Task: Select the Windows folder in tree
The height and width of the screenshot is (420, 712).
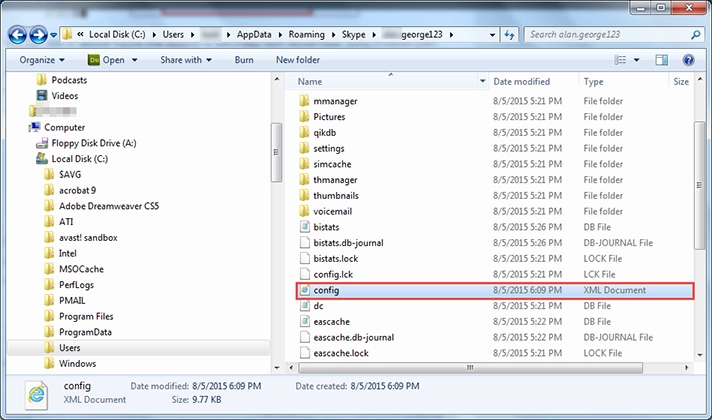Action: tap(77, 364)
